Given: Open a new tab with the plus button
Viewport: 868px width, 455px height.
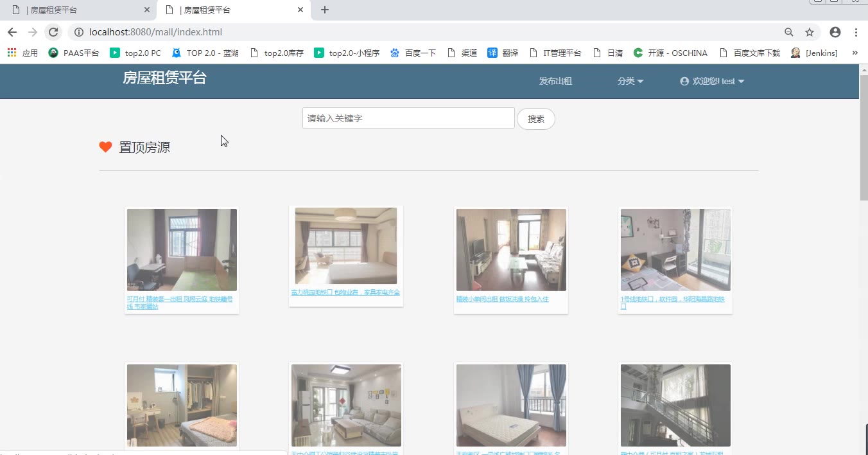Looking at the screenshot, I should [325, 10].
